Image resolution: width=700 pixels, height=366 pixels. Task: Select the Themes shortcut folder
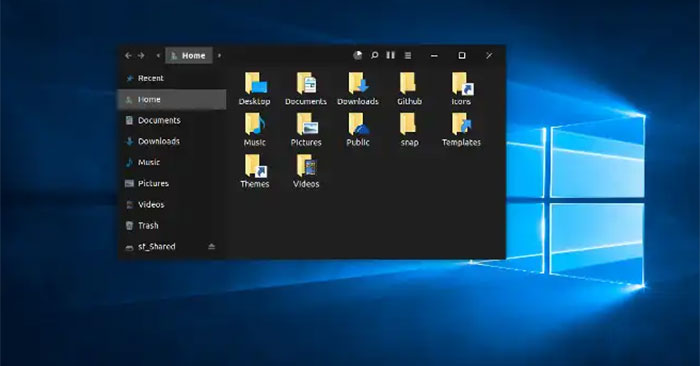(x=255, y=166)
